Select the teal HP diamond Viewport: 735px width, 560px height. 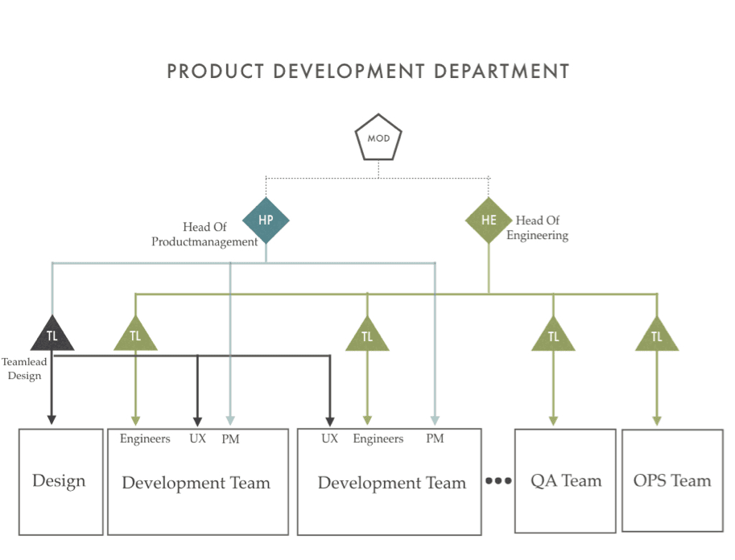point(266,220)
